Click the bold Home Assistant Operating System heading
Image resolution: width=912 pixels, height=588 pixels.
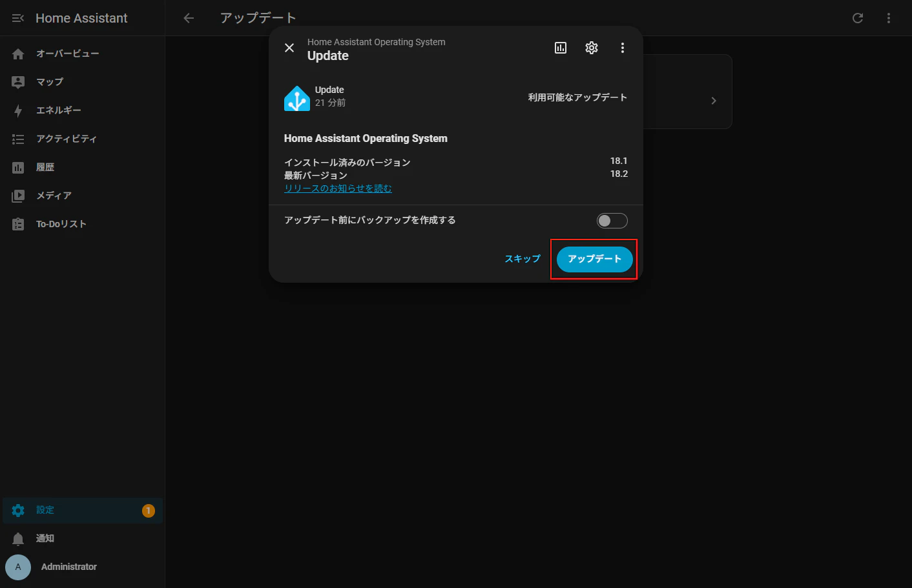click(366, 138)
